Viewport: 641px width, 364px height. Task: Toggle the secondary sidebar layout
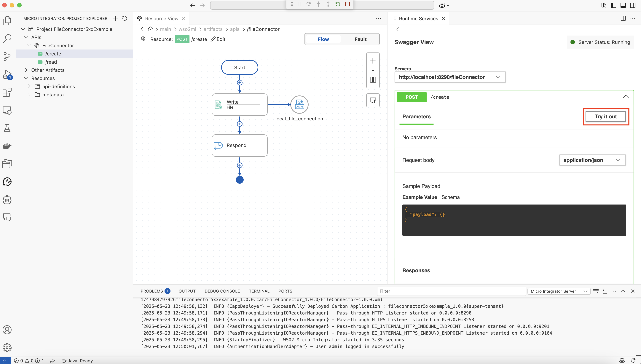pyautogui.click(x=633, y=5)
